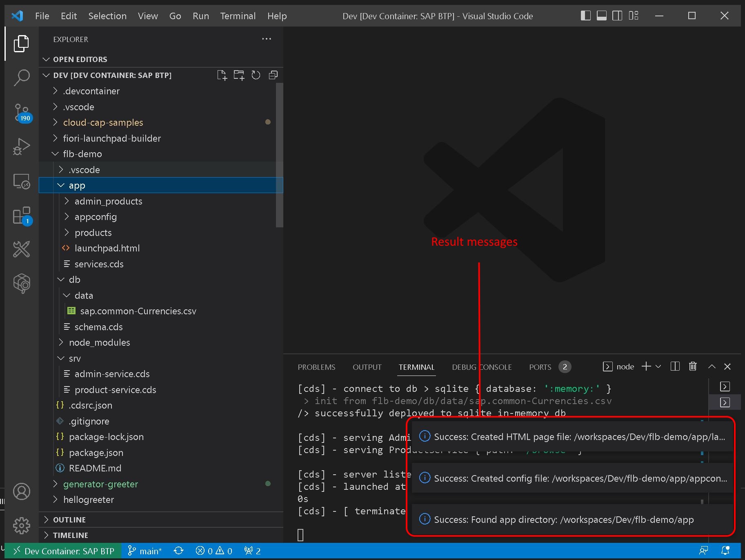Click forwarded ports indicator showing 2

[x=253, y=551]
